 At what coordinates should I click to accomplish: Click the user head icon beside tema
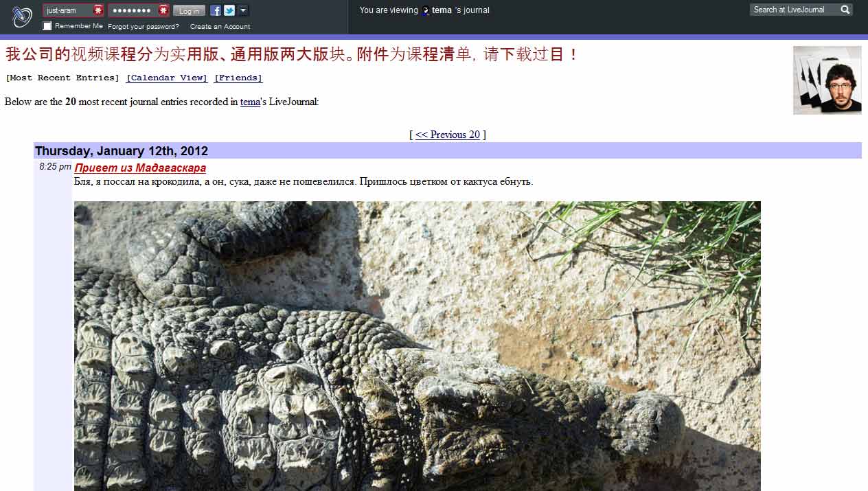click(x=426, y=10)
